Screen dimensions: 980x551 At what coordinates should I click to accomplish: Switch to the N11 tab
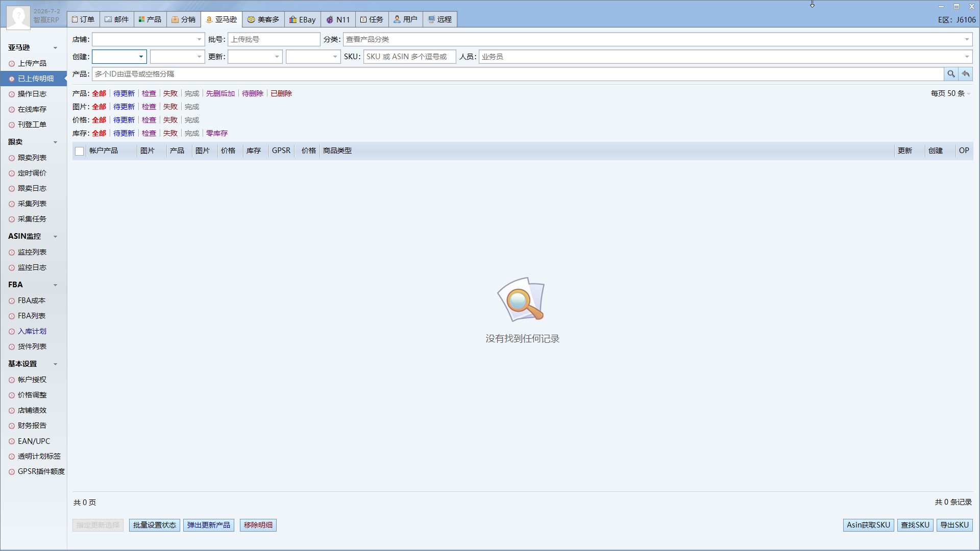pos(338,19)
